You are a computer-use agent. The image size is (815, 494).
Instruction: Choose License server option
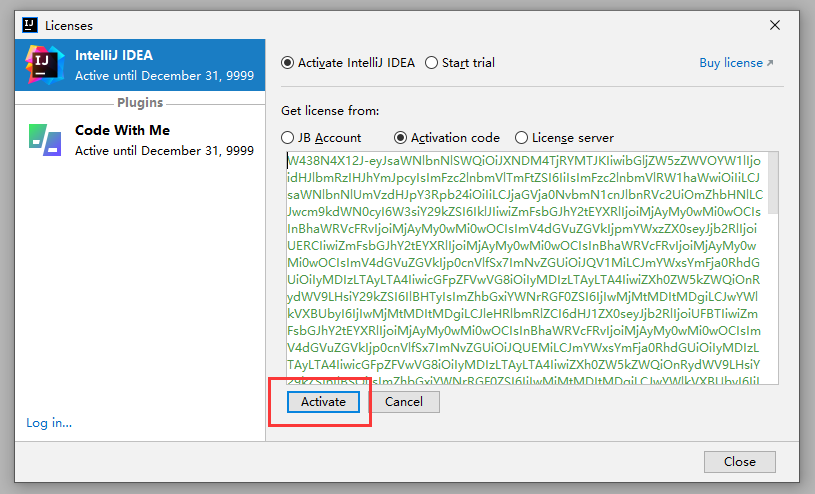coord(564,138)
